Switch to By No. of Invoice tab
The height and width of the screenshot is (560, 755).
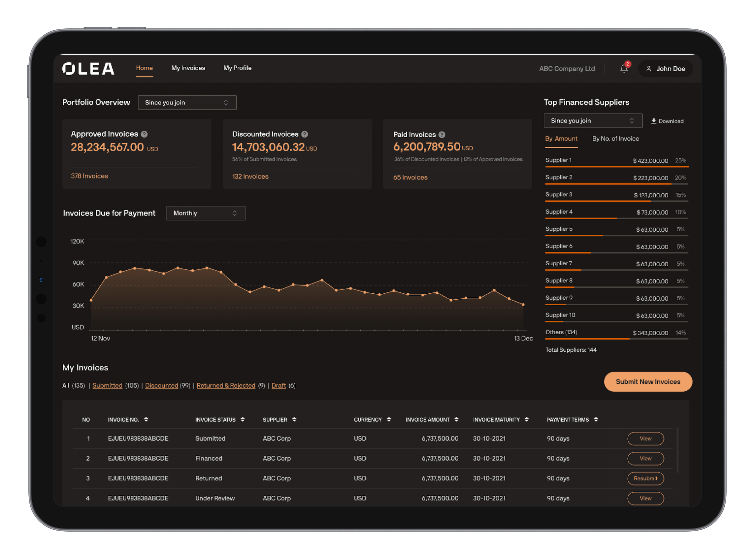[615, 139]
